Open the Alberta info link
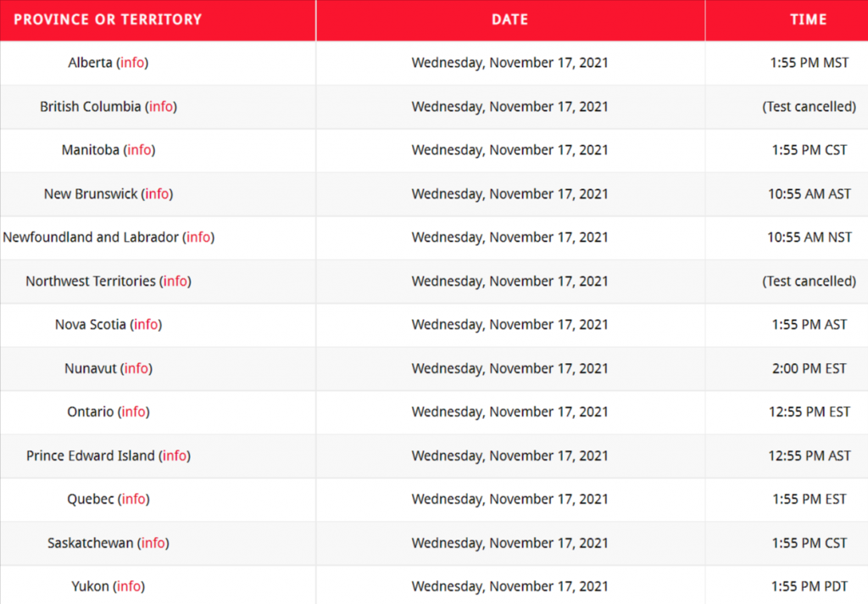 132,63
